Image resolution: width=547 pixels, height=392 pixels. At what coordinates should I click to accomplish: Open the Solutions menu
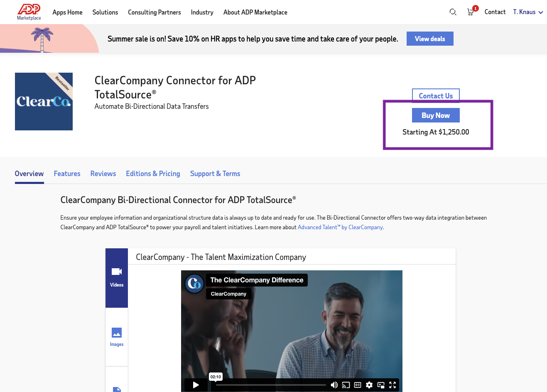pyautogui.click(x=105, y=12)
